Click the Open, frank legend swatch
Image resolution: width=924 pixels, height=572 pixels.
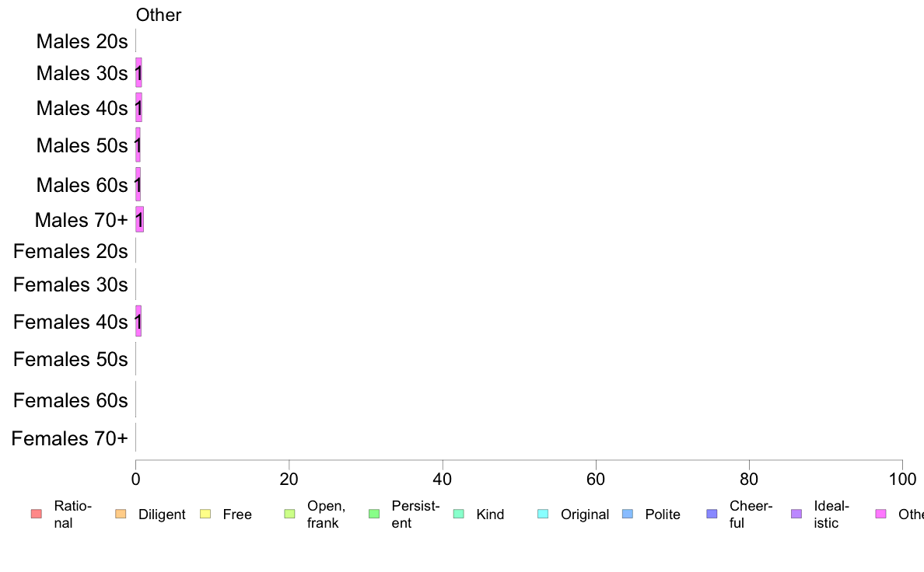point(289,514)
